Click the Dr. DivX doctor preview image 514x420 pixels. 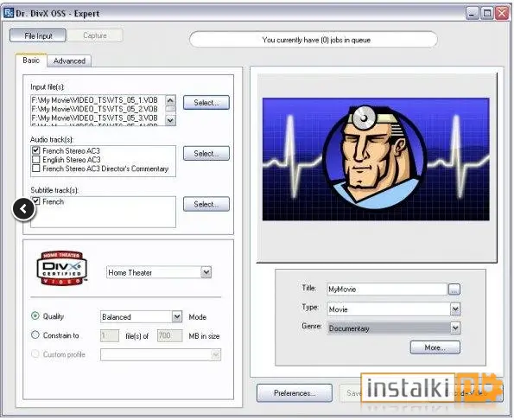pyautogui.click(x=376, y=159)
